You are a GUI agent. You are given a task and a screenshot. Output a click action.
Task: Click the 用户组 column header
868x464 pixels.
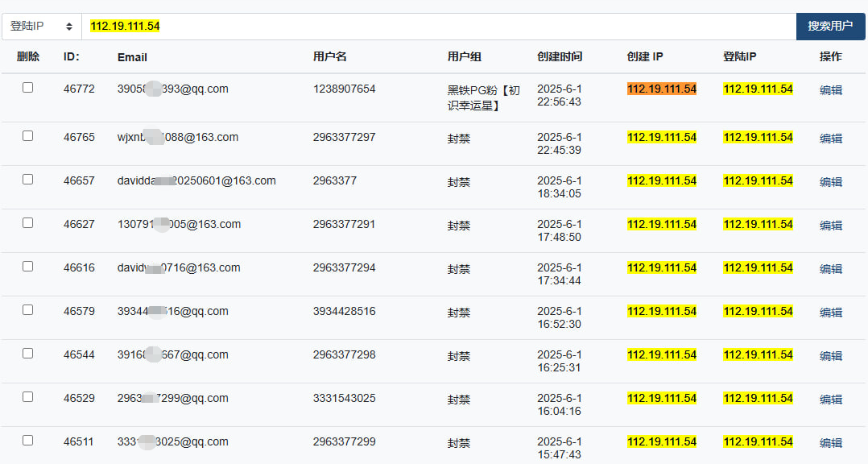[465, 56]
